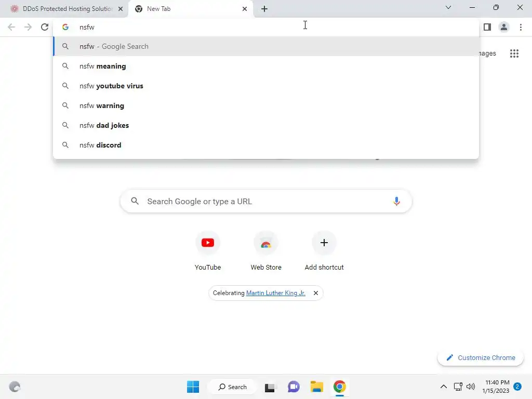
Task: Open the Web Store shortcut
Action: coord(266,251)
